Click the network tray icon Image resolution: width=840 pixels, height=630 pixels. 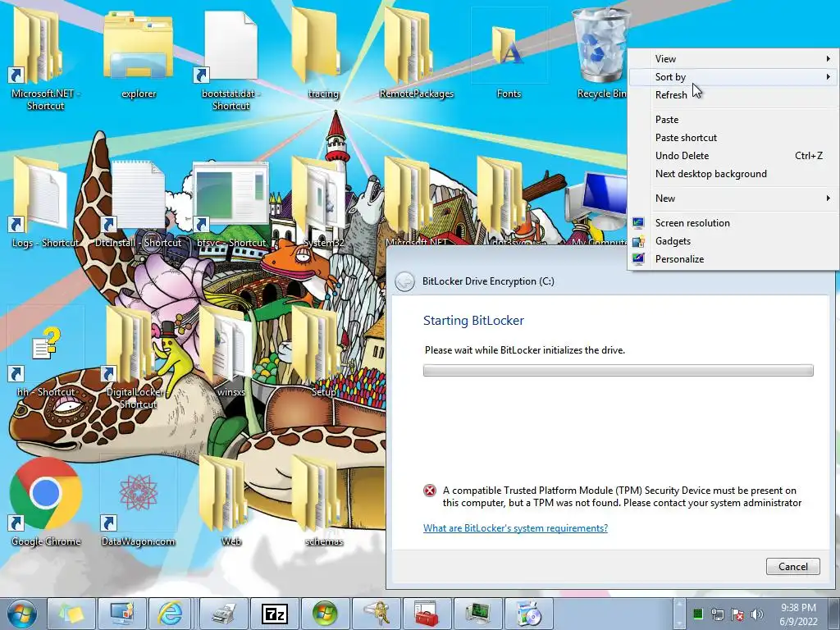717,614
